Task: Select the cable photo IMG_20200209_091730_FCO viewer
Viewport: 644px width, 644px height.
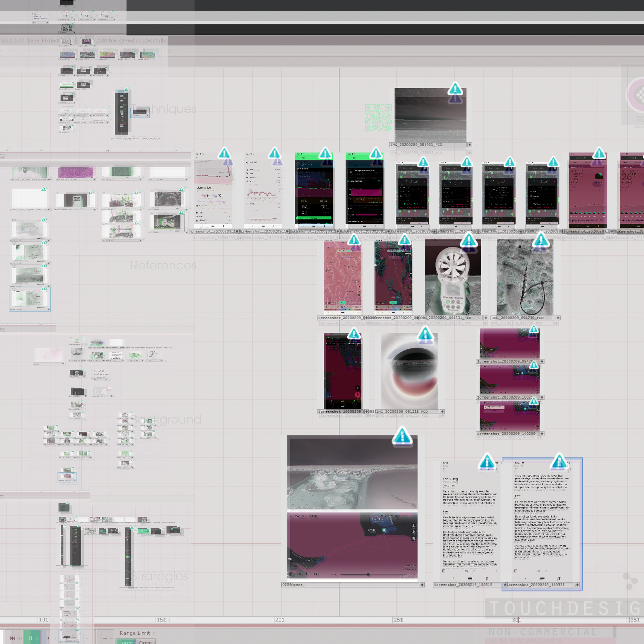Action: pos(525,277)
